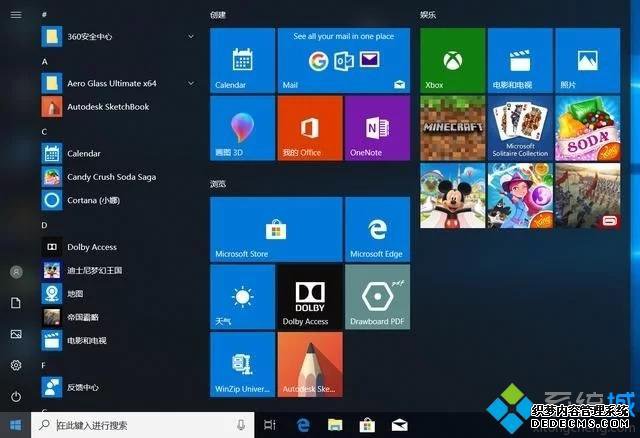
Task: Click the 娱乐 tile group heading
Action: (x=428, y=15)
